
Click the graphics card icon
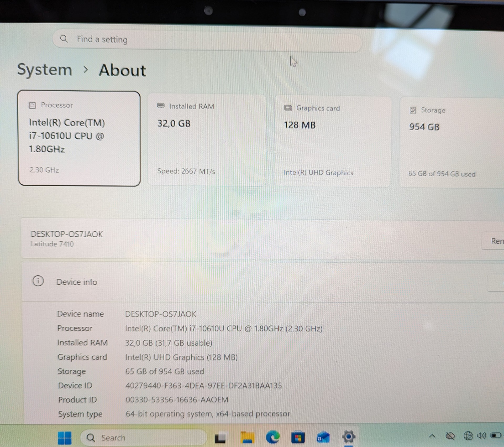point(288,108)
